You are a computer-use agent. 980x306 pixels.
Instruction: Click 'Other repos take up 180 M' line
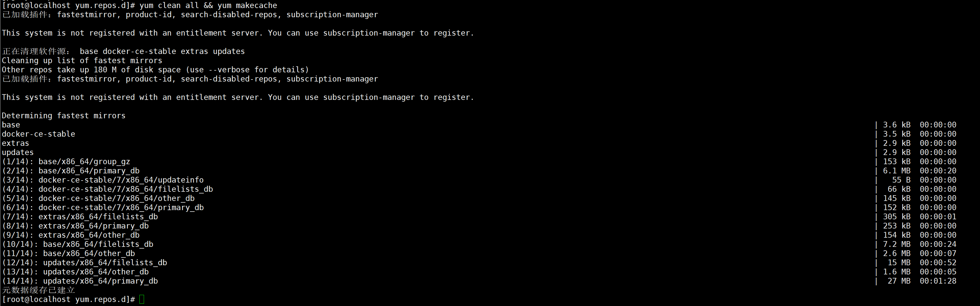click(155, 70)
